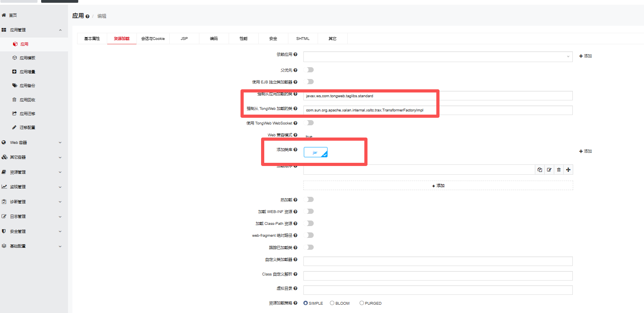Click the grid icon beside 应用管理

[x=4, y=30]
